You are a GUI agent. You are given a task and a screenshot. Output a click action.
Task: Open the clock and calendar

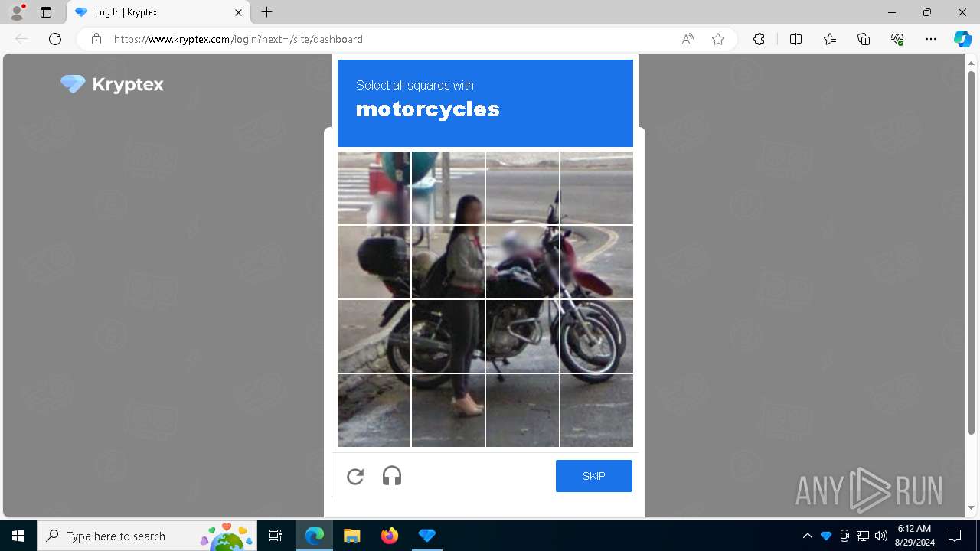tap(915, 536)
